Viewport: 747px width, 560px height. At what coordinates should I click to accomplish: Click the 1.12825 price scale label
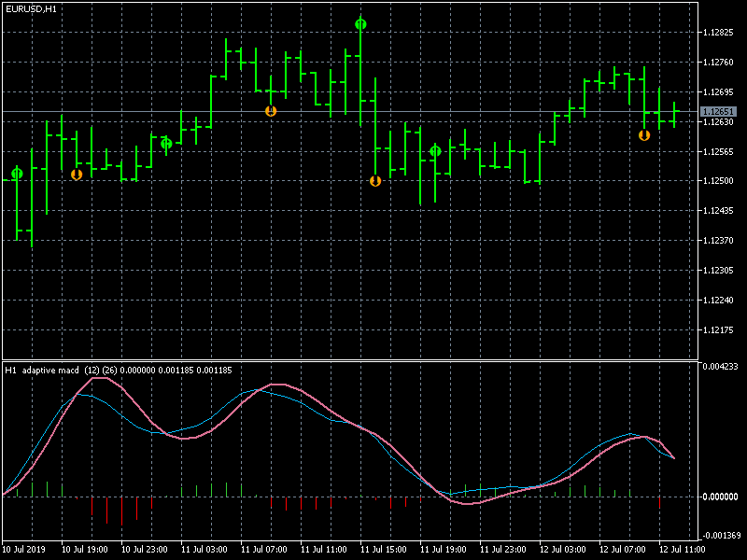[718, 33]
